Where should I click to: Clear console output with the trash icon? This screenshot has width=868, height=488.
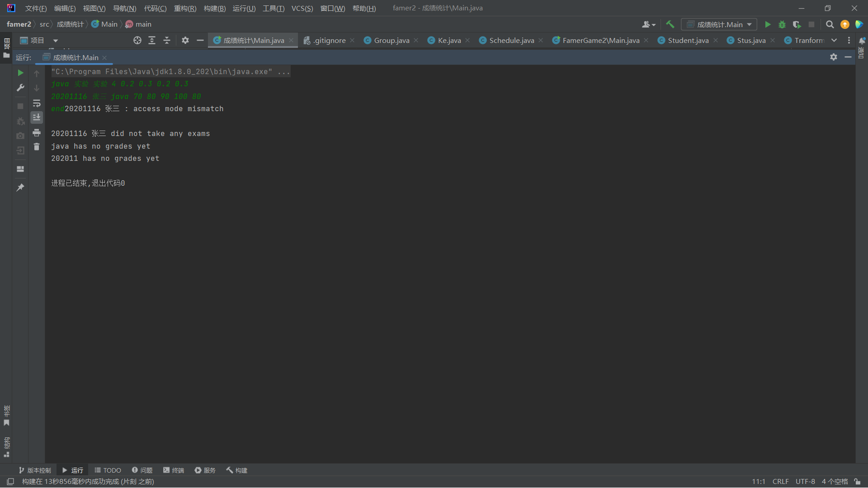(37, 147)
